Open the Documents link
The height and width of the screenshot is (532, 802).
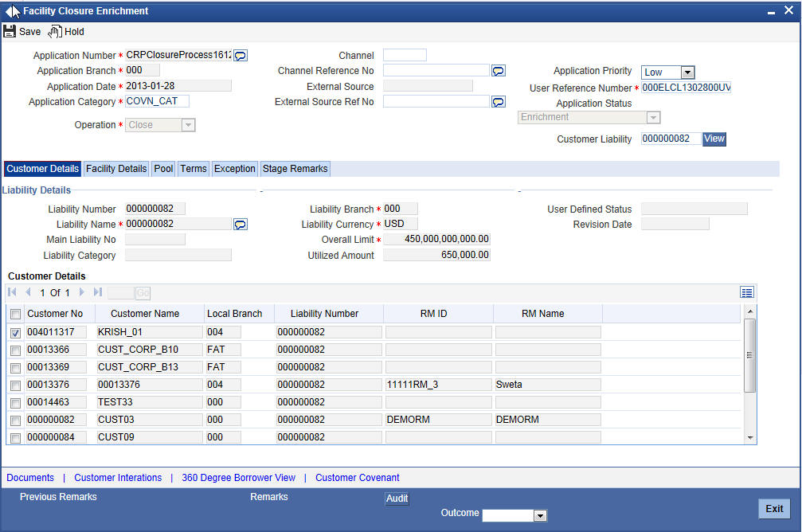[30, 478]
